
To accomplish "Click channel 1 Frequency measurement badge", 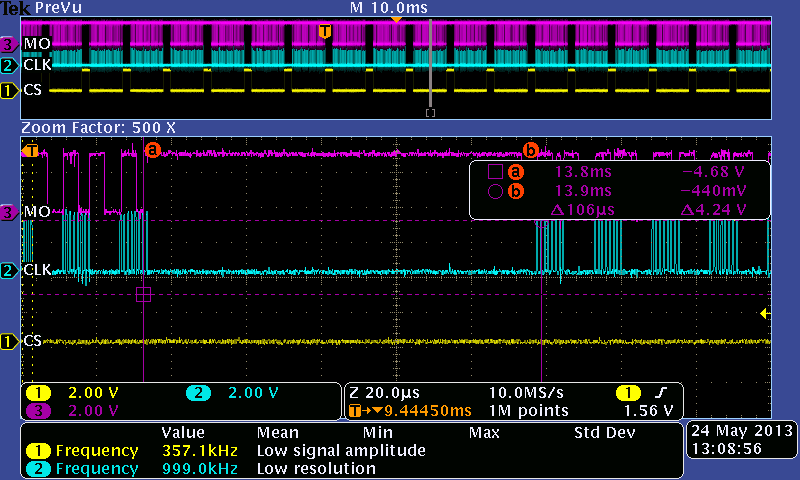I will click(38, 451).
